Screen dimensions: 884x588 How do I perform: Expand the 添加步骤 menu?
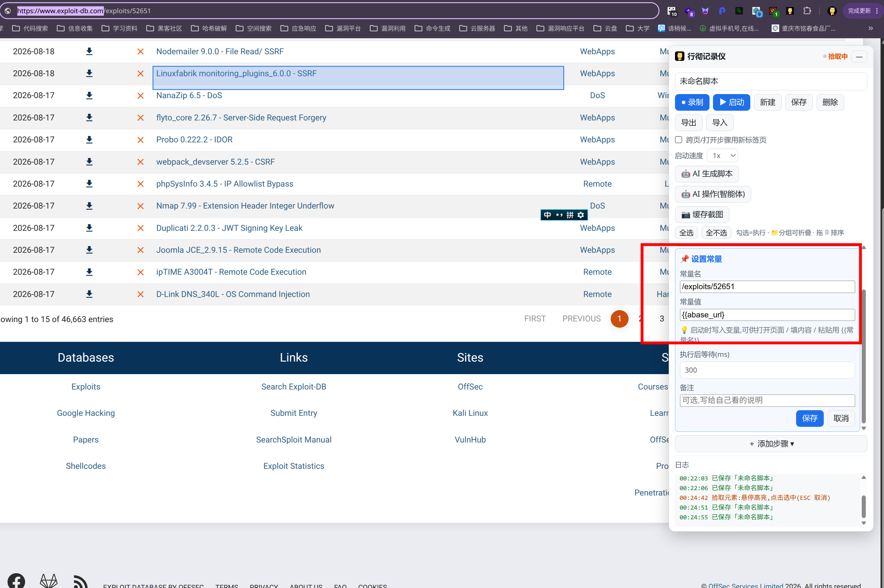[x=771, y=444]
